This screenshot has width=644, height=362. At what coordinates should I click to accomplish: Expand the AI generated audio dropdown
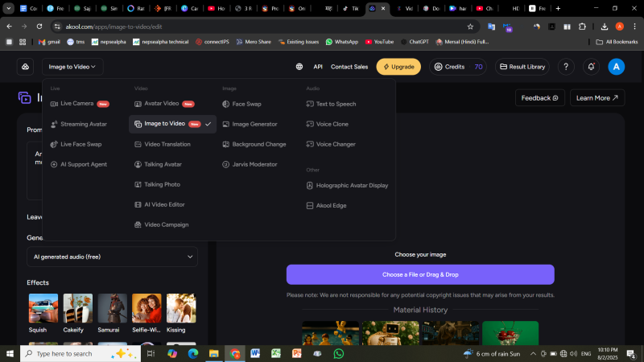[x=112, y=257]
